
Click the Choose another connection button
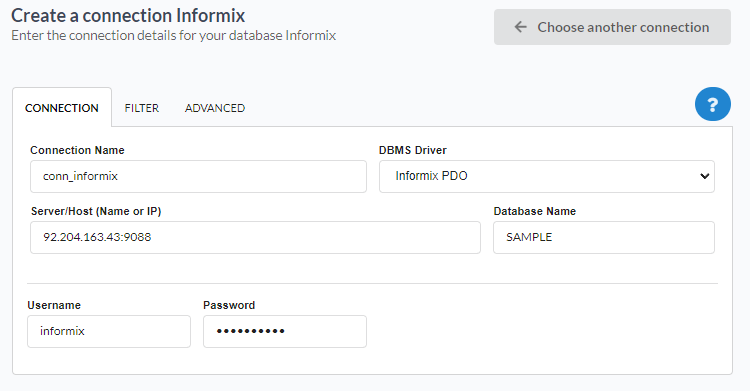[612, 27]
